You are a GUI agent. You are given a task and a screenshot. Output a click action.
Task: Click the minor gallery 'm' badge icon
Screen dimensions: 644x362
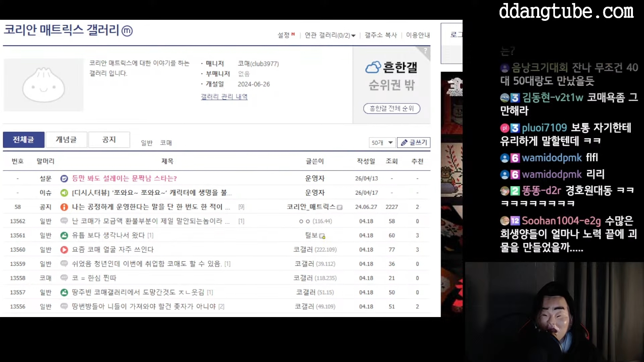(127, 31)
